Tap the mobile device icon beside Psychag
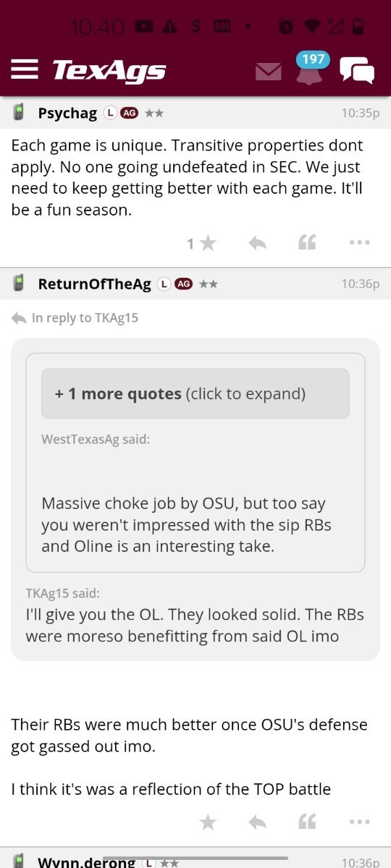This screenshot has height=868, width=391. (20, 112)
